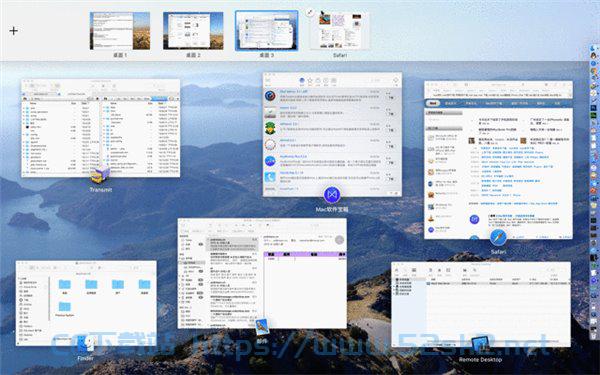Select the star toolbar icon in Mac软件宝箱
The image size is (600, 375).
point(310,81)
